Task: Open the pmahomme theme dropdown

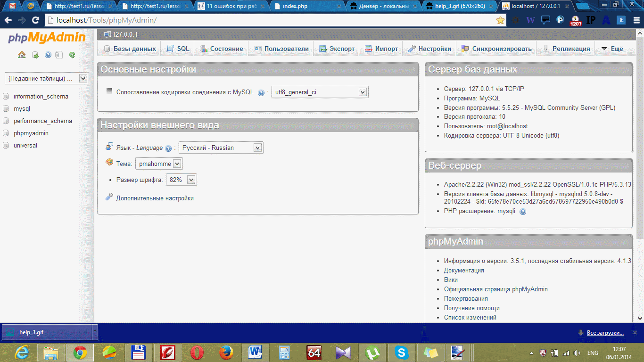Action: click(159, 164)
